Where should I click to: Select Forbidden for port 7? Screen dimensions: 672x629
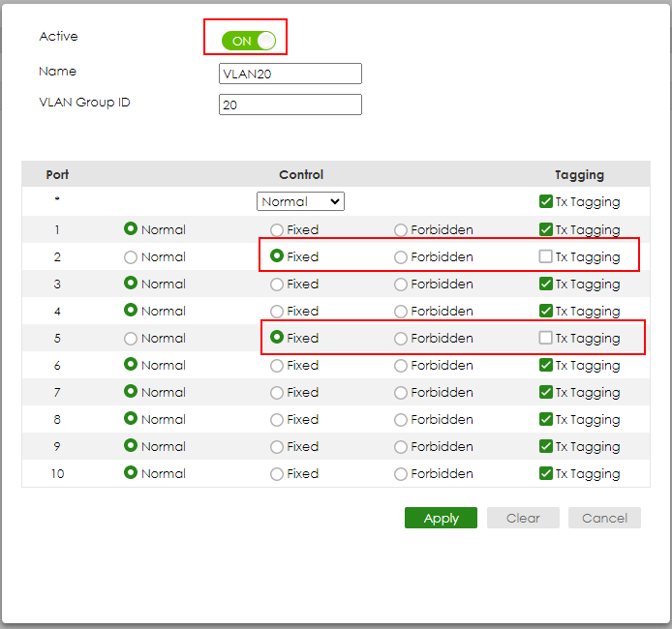pos(401,393)
